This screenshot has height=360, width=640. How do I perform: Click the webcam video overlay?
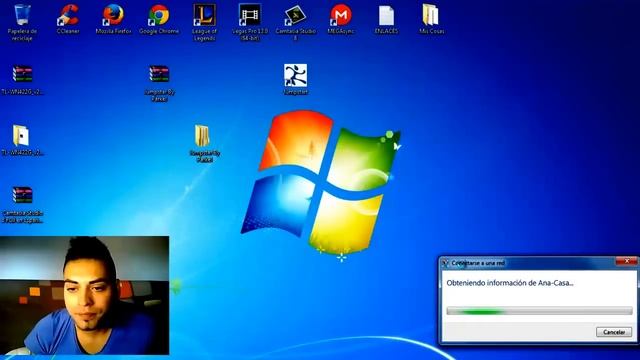(84, 295)
